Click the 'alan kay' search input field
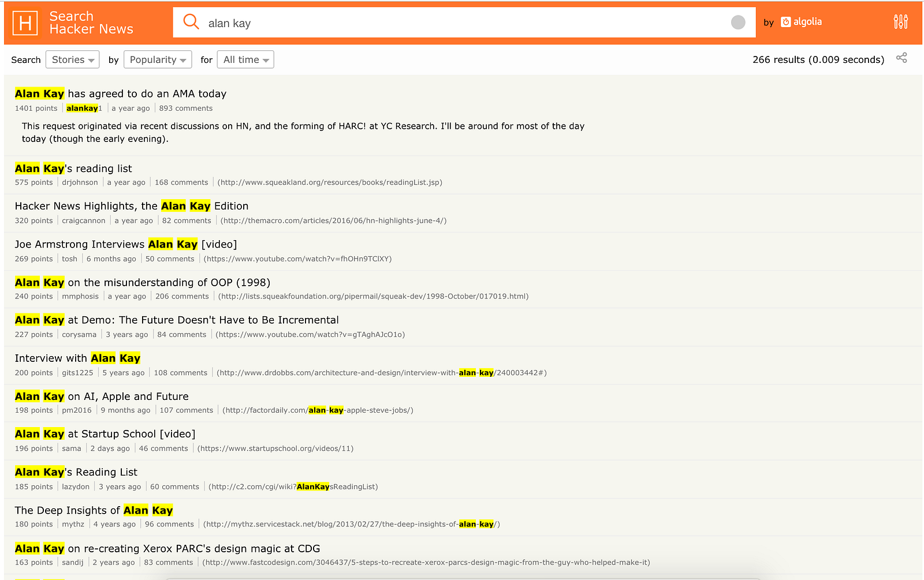This screenshot has height=580, width=924. tap(465, 23)
